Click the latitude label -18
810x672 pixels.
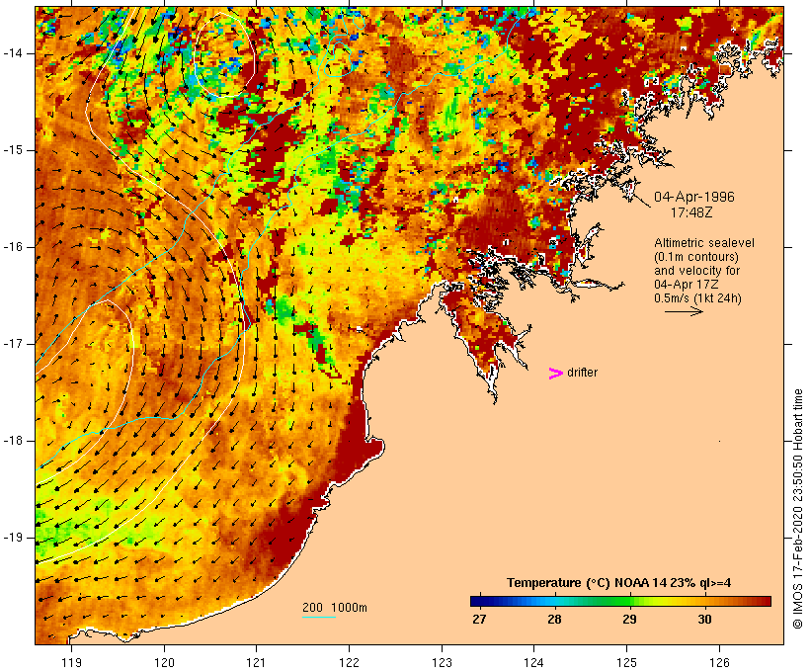13,441
